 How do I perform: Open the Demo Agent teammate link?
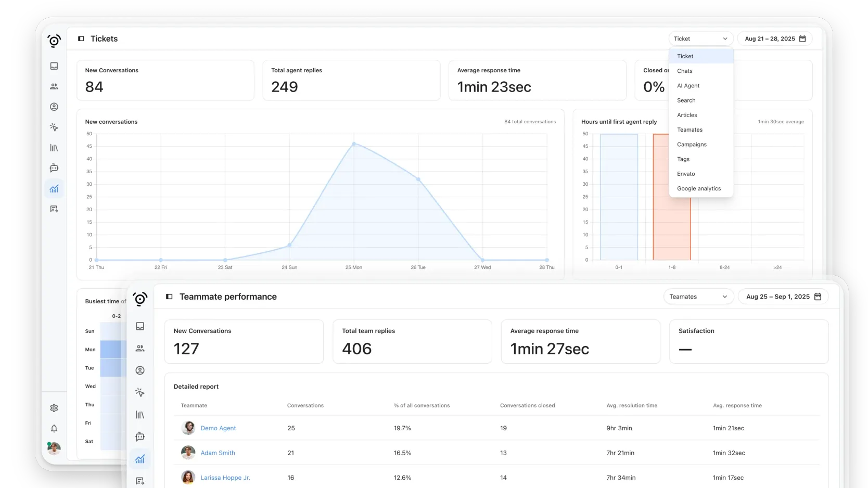[x=218, y=428]
